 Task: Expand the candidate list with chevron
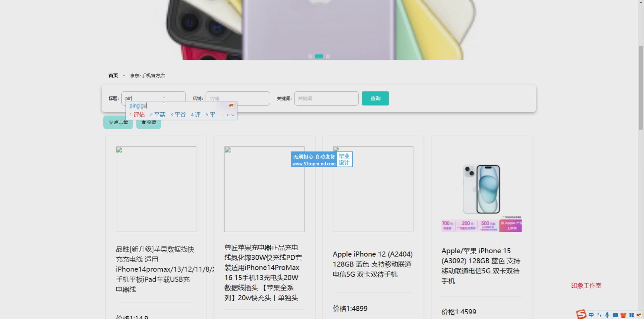[233, 115]
